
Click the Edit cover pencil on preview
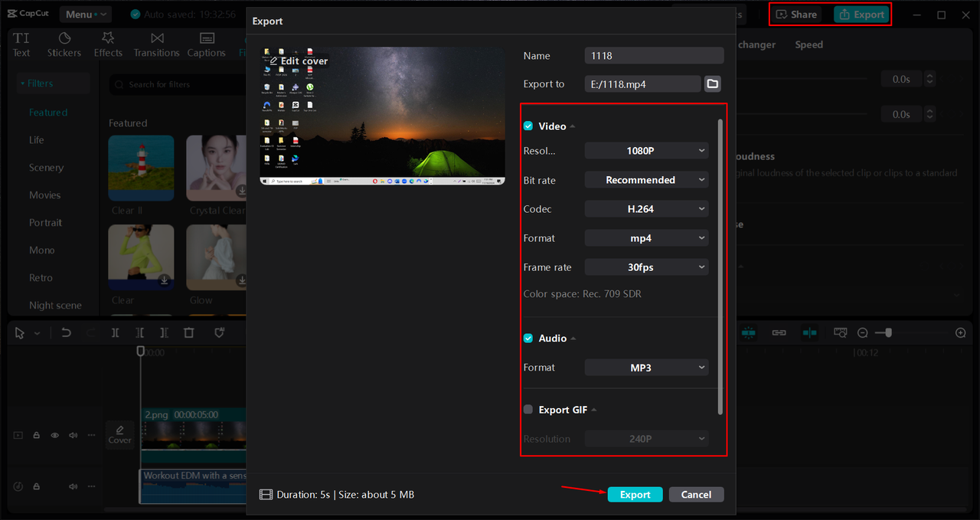pos(273,61)
